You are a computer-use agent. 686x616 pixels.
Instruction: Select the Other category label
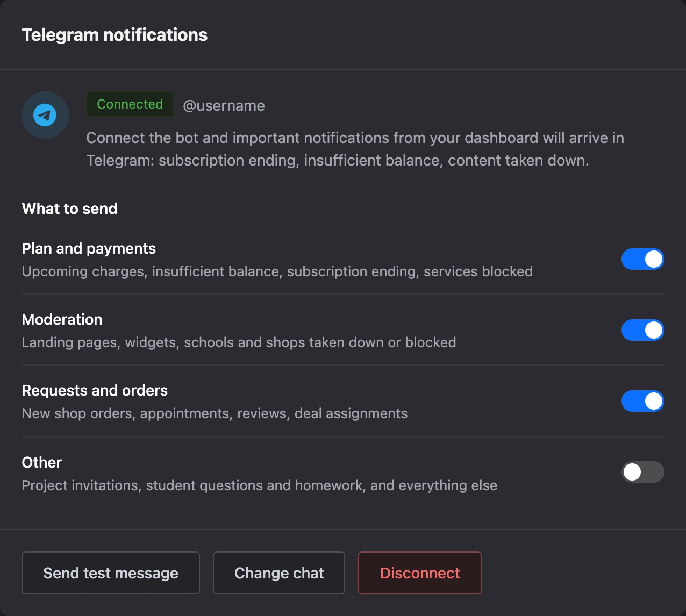42,462
